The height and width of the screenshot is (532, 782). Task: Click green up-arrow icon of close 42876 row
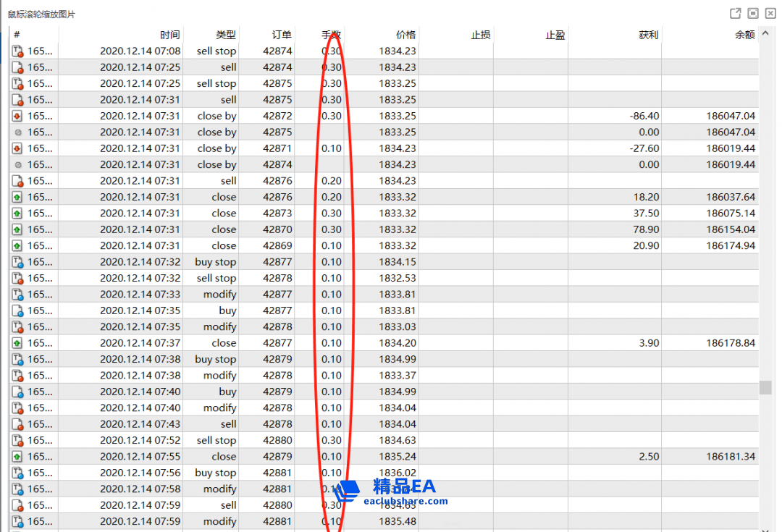(18, 197)
